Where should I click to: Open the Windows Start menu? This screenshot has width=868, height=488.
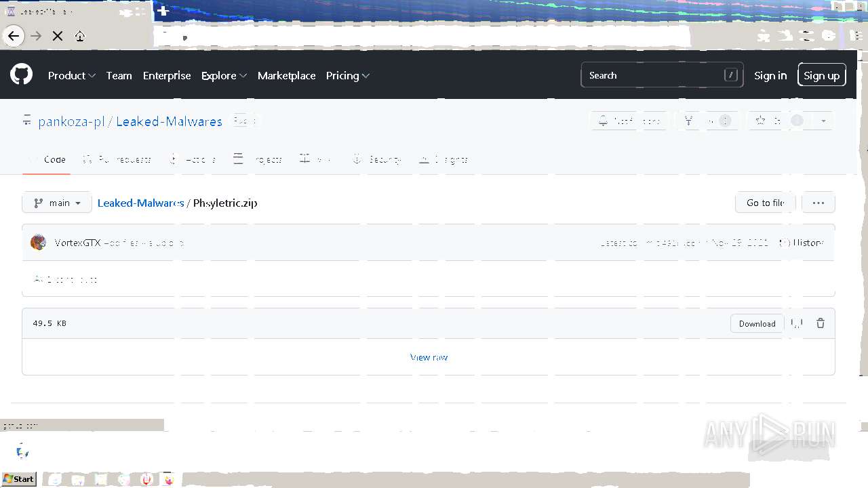19,479
